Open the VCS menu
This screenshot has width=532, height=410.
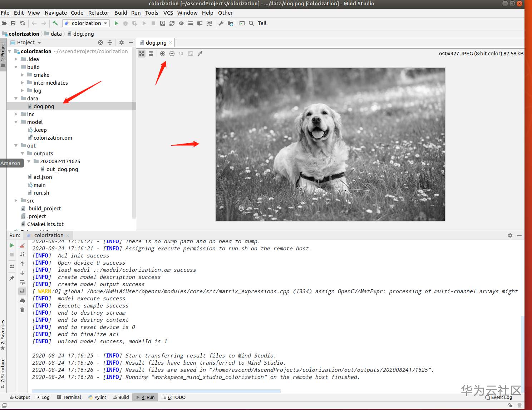point(168,13)
